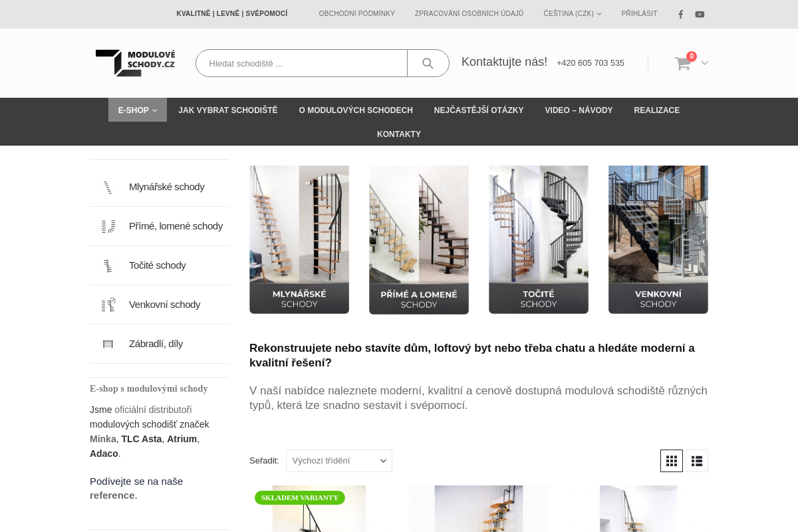Image resolution: width=798 pixels, height=532 pixels.
Task: Open the Výchozí třídění sort dropdown
Action: point(339,461)
